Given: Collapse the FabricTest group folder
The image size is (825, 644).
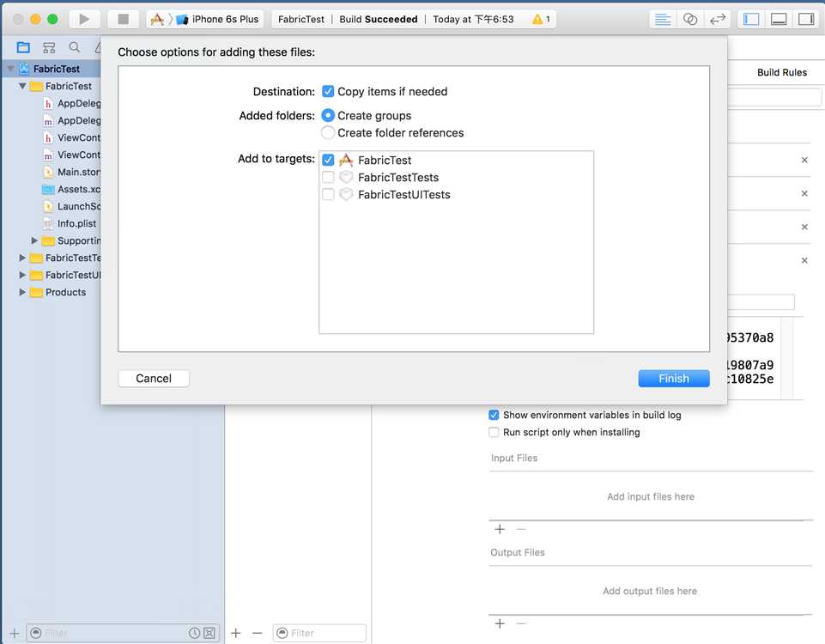Looking at the screenshot, I should click(x=22, y=86).
